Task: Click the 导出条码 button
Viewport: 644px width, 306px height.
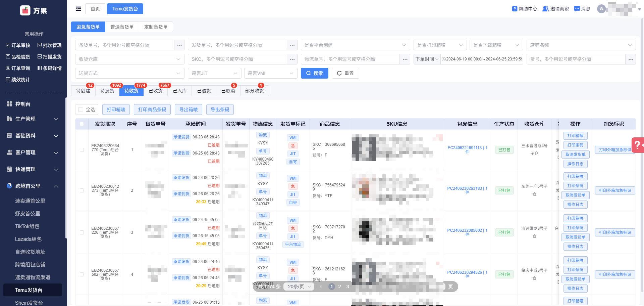Action: pyautogui.click(x=220, y=110)
